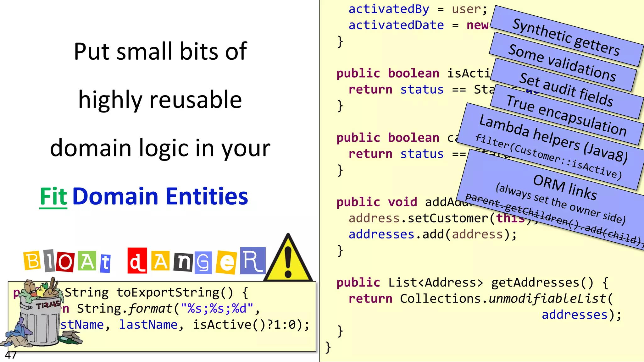Click the '"%s;%s;%d"' format string
The width and height of the screenshot is (644, 362).
[x=217, y=309]
